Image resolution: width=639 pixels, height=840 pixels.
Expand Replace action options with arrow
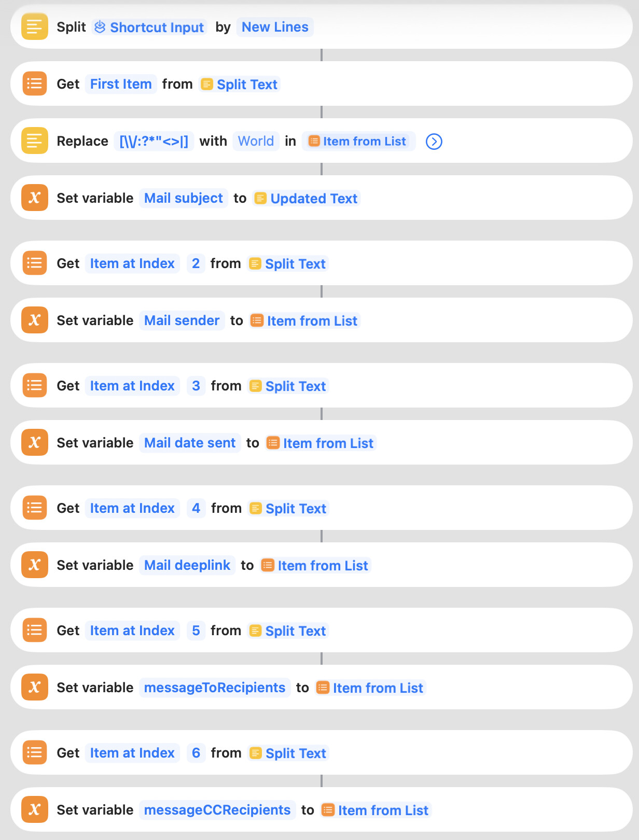[x=434, y=142]
